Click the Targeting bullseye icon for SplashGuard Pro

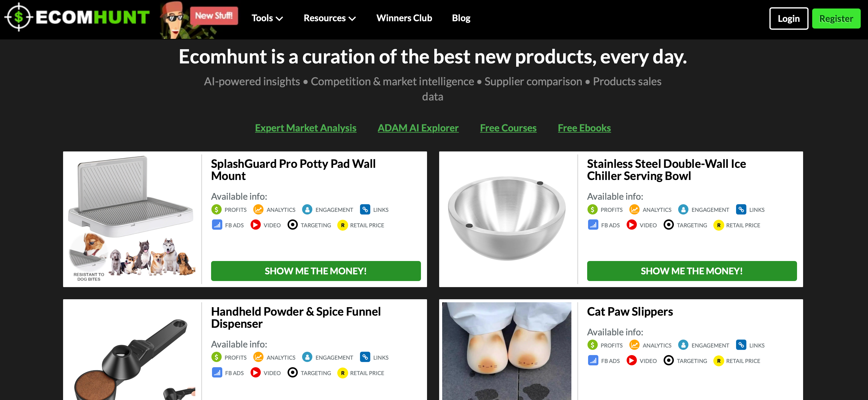(x=292, y=225)
